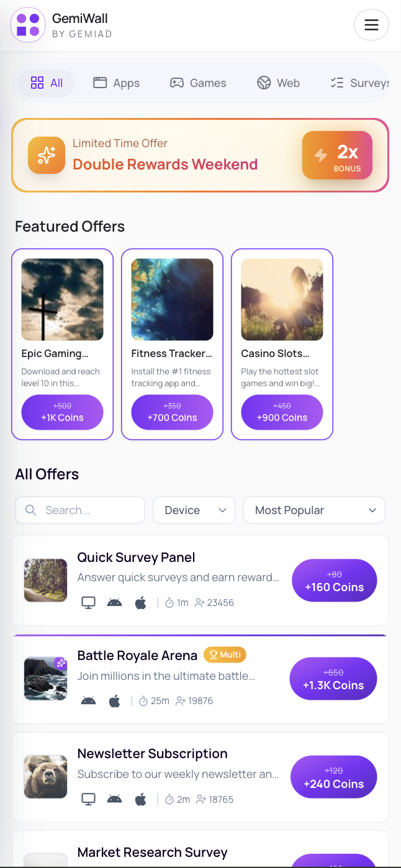
Task: Open the Web category tab
Action: coord(279,83)
